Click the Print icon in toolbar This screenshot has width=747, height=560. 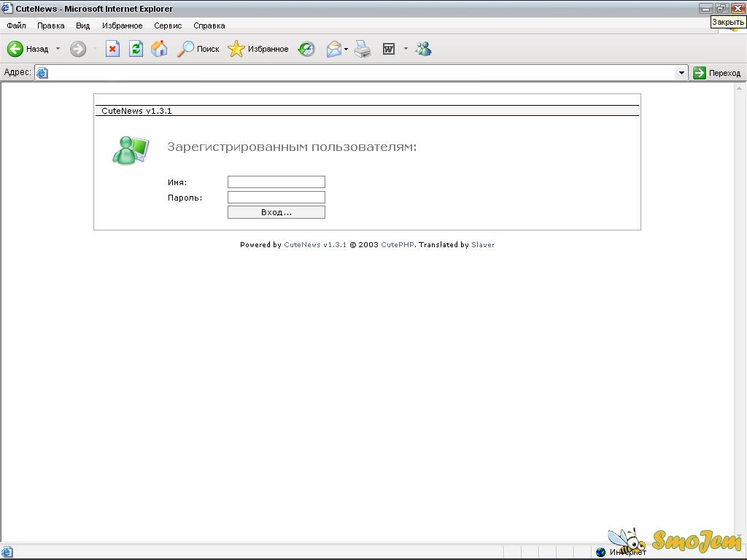[x=363, y=49]
